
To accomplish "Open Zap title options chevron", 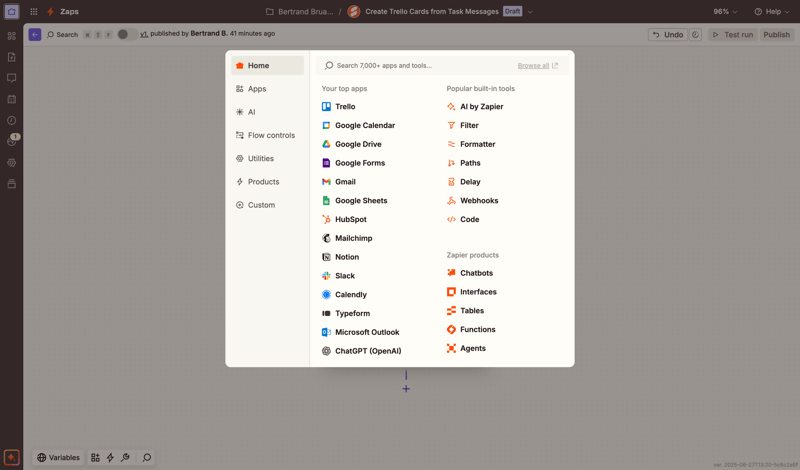I will point(530,12).
